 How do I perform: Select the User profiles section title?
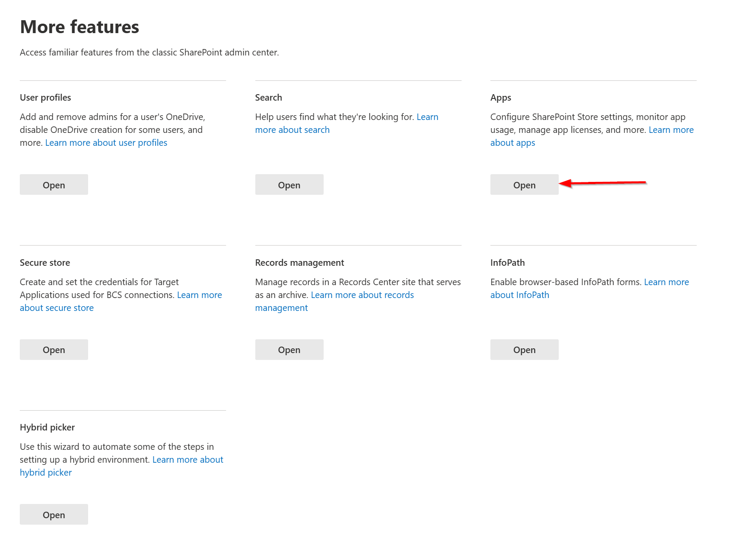click(x=46, y=98)
